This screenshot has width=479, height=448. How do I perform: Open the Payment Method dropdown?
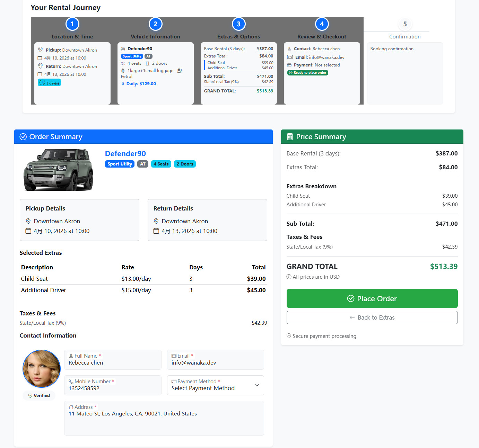point(215,385)
